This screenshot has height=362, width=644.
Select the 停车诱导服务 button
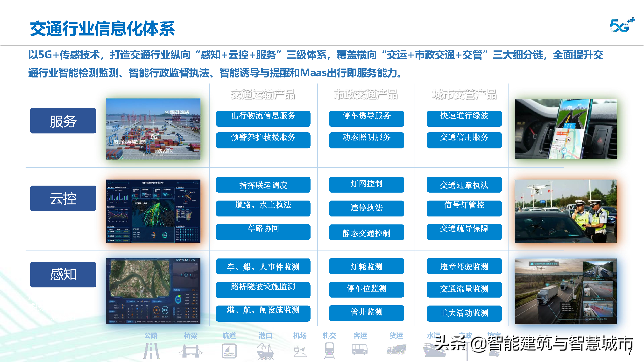367,118
